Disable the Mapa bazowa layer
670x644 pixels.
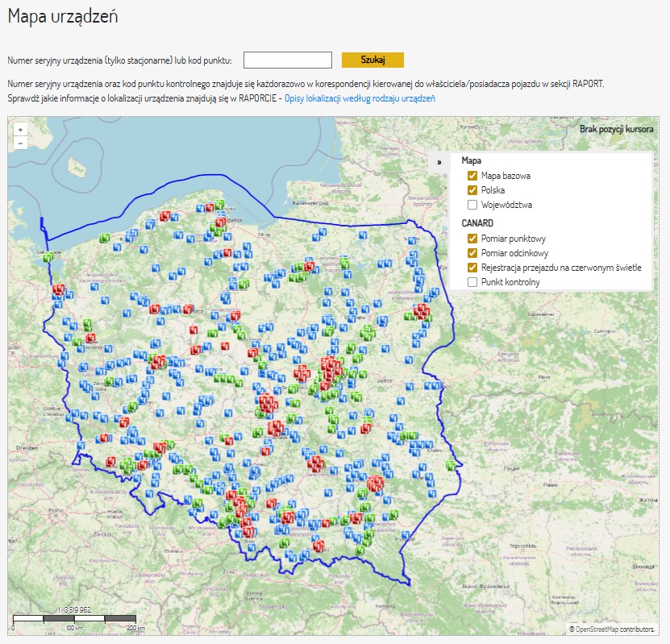[472, 176]
